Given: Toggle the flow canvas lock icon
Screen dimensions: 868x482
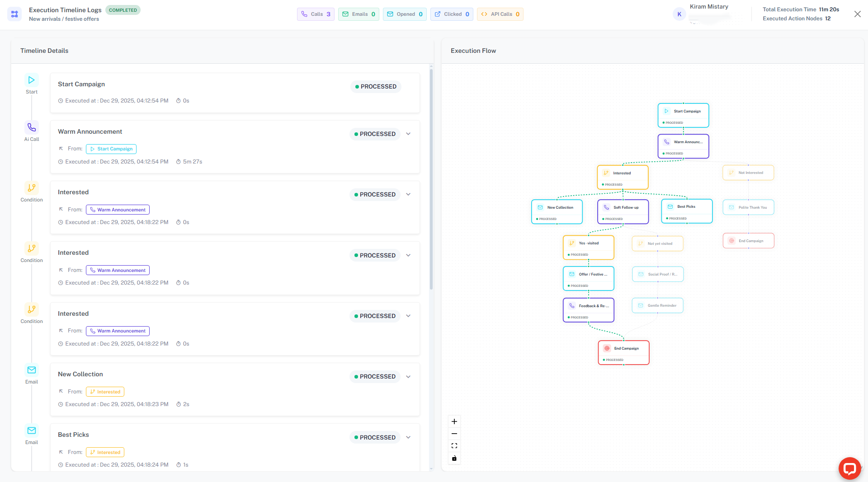Looking at the screenshot, I should click(454, 458).
